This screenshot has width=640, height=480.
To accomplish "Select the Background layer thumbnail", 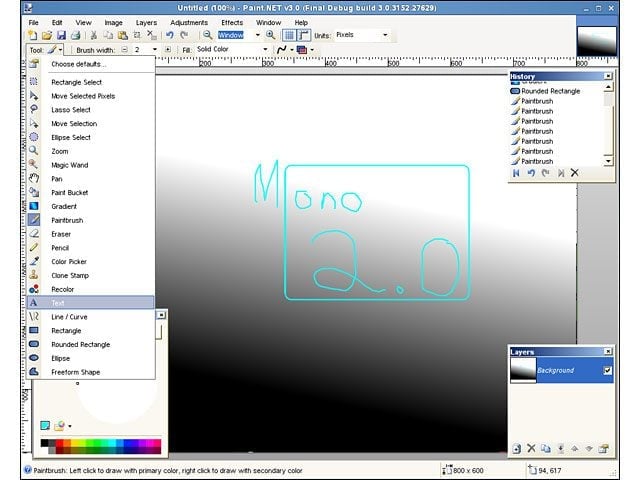I will click(523, 370).
